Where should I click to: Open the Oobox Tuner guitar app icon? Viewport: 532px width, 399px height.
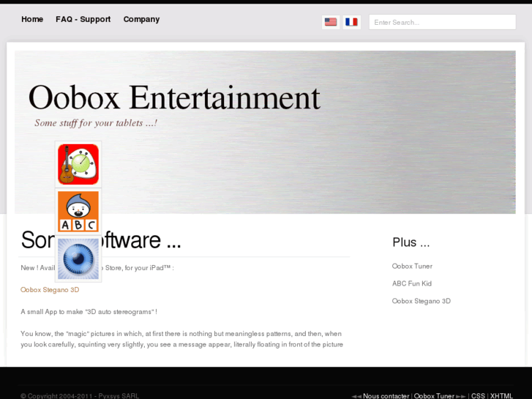pos(78,164)
